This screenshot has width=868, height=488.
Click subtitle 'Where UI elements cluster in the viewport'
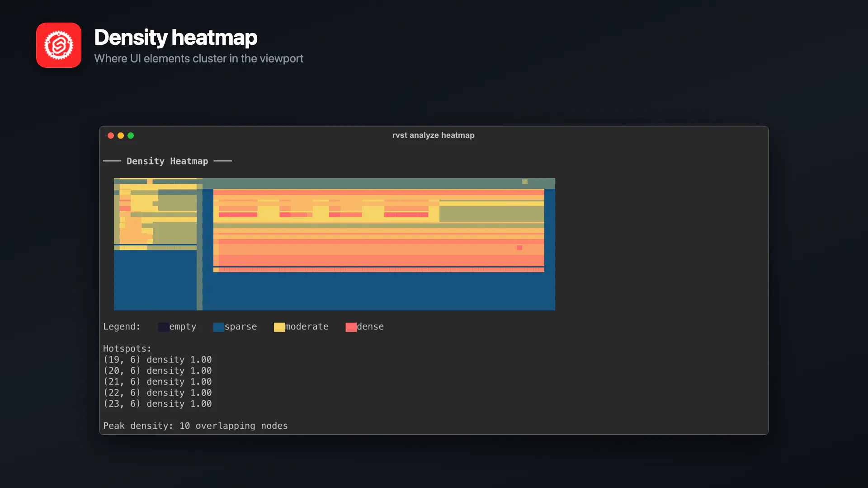198,59
